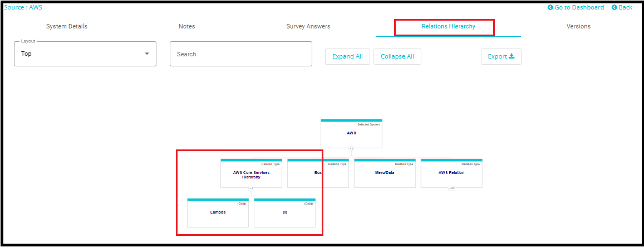Select the S3 child node

[x=284, y=212]
